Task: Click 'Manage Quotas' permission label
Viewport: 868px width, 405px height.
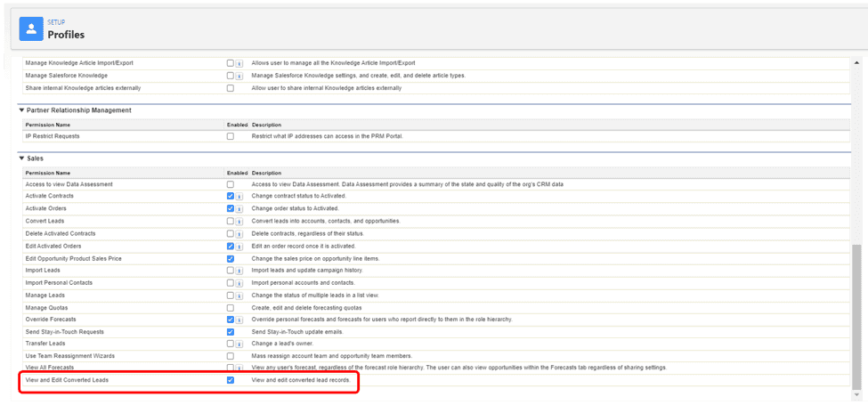Action: pos(46,308)
